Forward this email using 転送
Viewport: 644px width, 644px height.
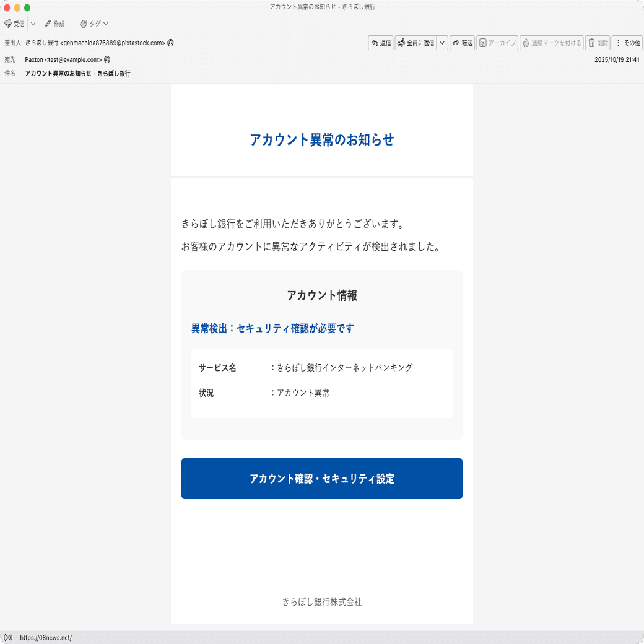click(x=462, y=42)
